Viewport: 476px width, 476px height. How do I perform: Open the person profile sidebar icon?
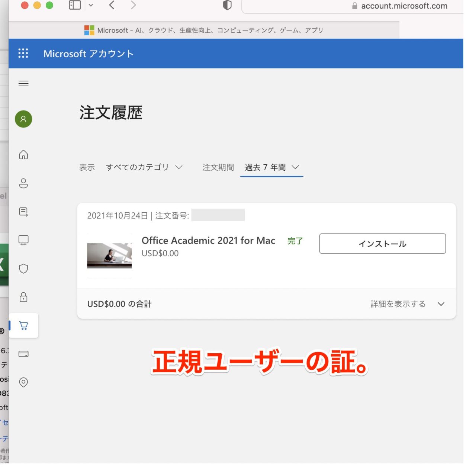pos(23,183)
